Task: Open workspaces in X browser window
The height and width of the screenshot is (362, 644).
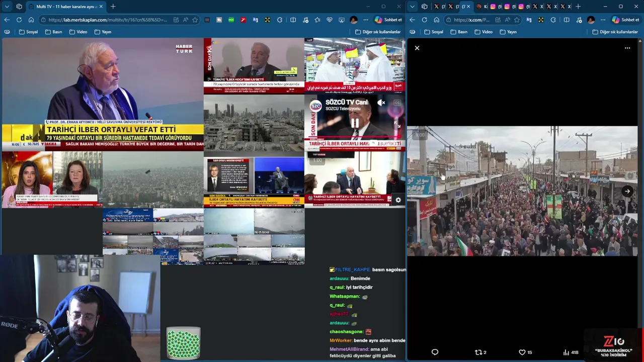Action: 425,7
